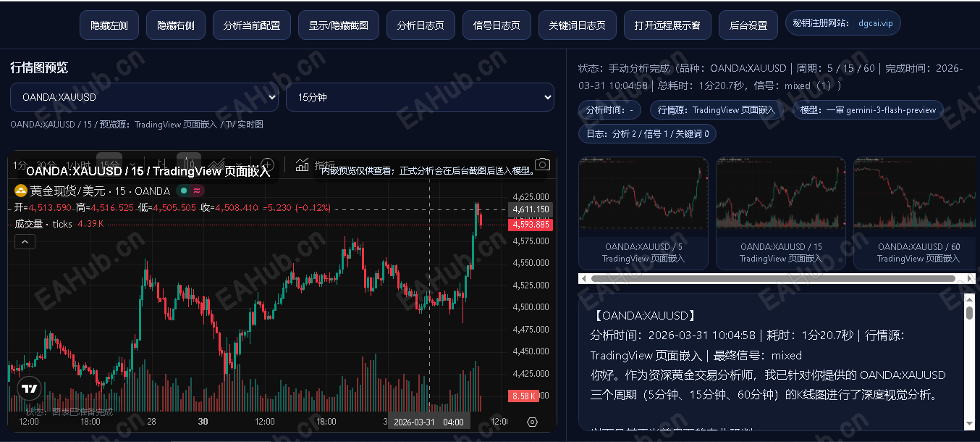Viewport: 980px width, 442px height.
Task: Open the 15分钟 timeframe dropdown
Action: 420,97
